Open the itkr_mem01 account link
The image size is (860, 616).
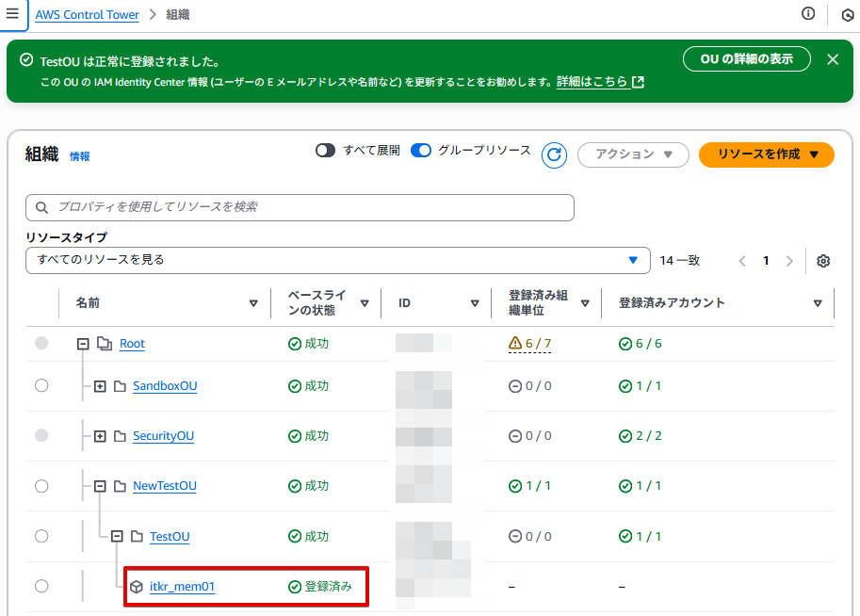click(x=182, y=587)
